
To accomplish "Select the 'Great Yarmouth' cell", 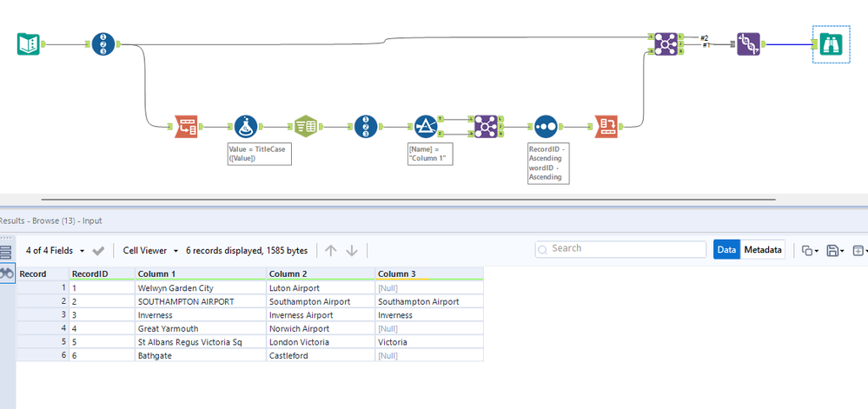I will (201, 329).
